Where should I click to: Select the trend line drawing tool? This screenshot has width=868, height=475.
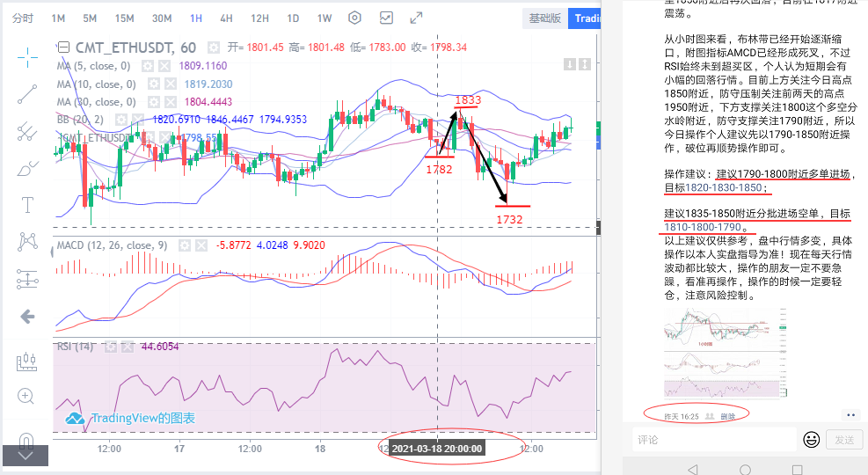coord(27,94)
